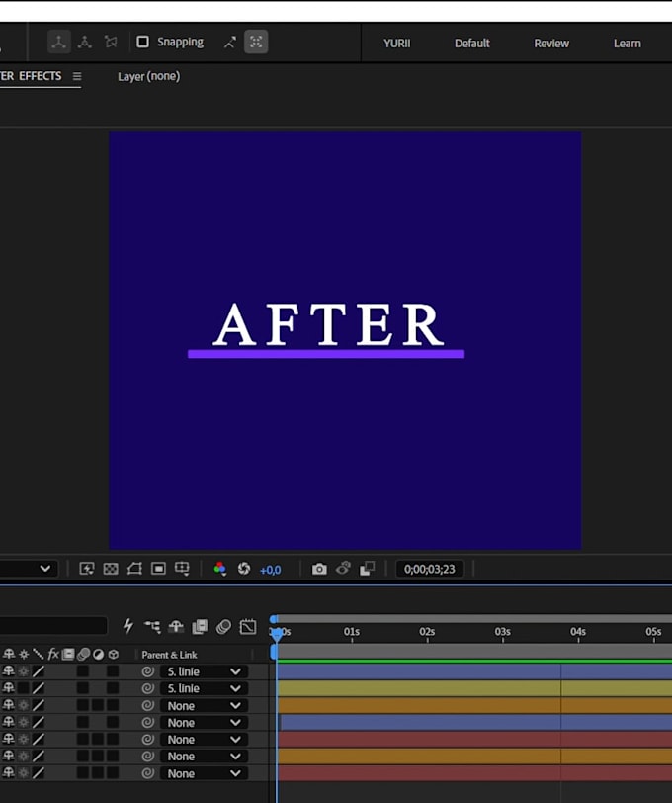Select the World Axis Mode icon
The width and height of the screenshot is (672, 803).
click(84, 42)
